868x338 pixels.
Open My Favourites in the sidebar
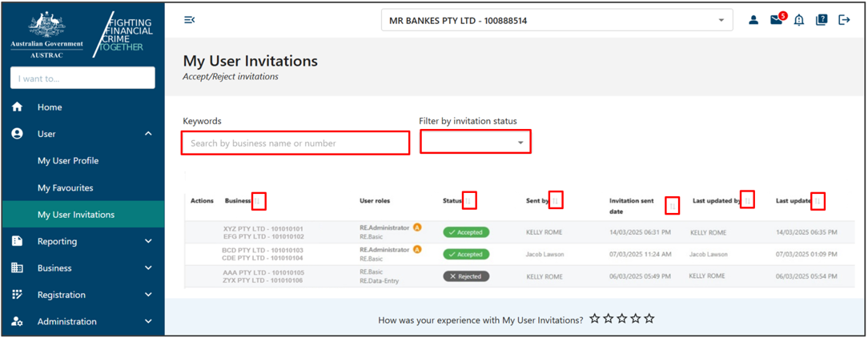pyautogui.click(x=65, y=187)
